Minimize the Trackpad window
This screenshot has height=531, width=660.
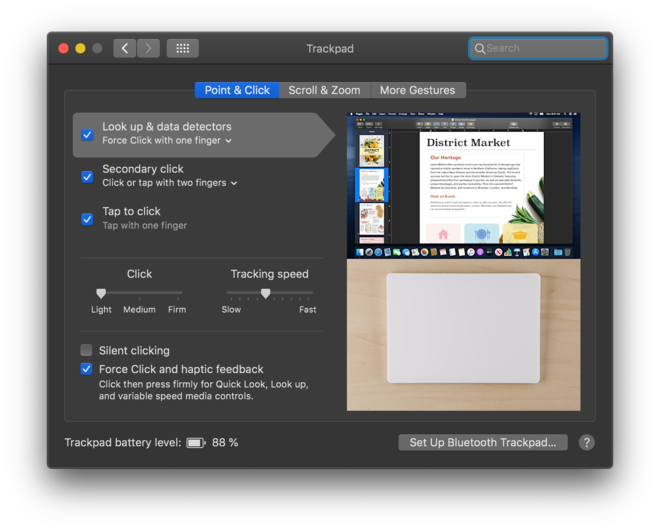(x=80, y=48)
